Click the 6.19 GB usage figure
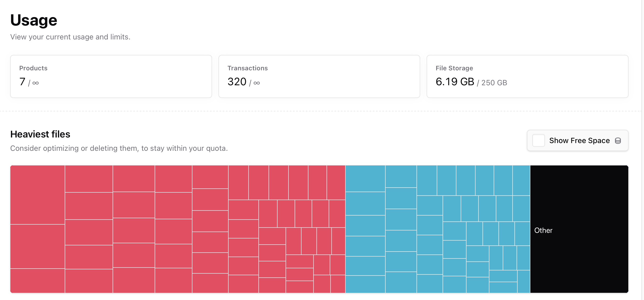Image resolution: width=644 pixels, height=300 pixels. (455, 82)
